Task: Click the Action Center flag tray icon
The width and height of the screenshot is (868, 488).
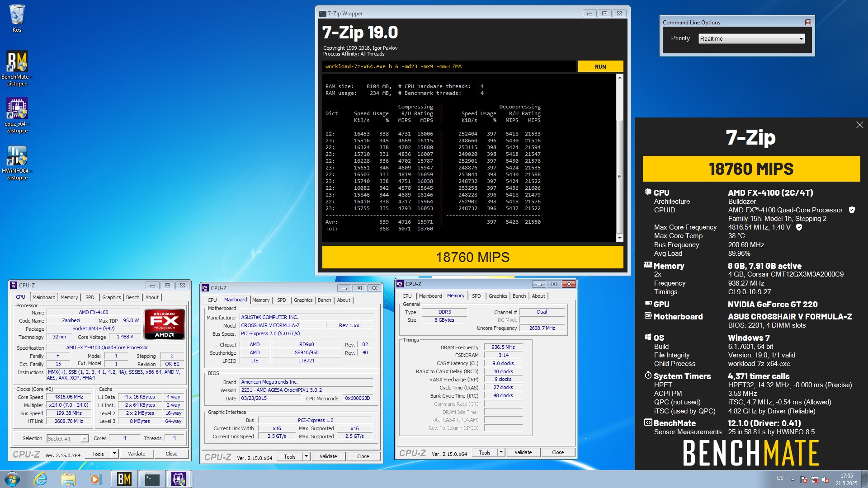Action: pyautogui.click(x=803, y=479)
